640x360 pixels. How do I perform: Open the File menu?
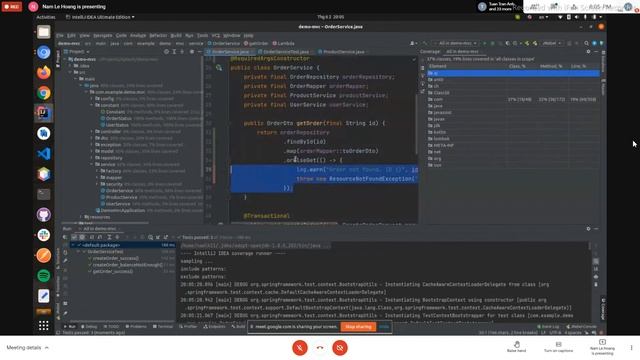click(x=60, y=36)
